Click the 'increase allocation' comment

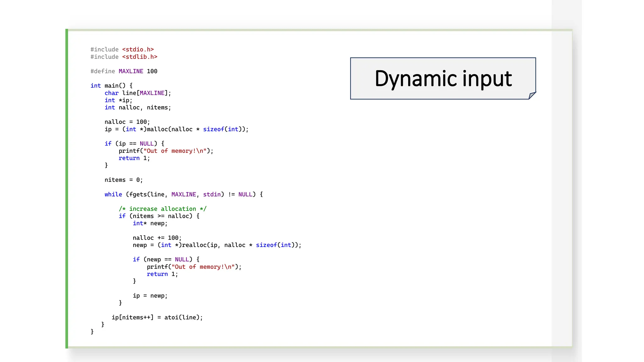[x=163, y=209]
